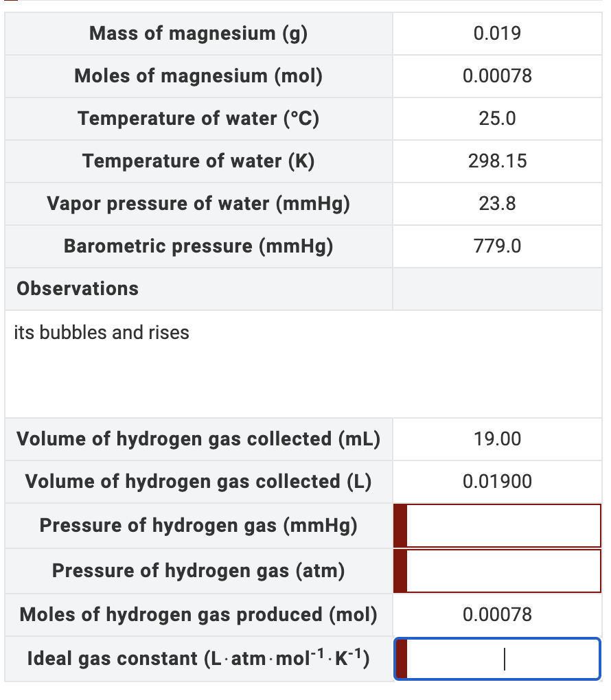
Task: Click the Barometric pressure value 779.0
Action: point(496,246)
